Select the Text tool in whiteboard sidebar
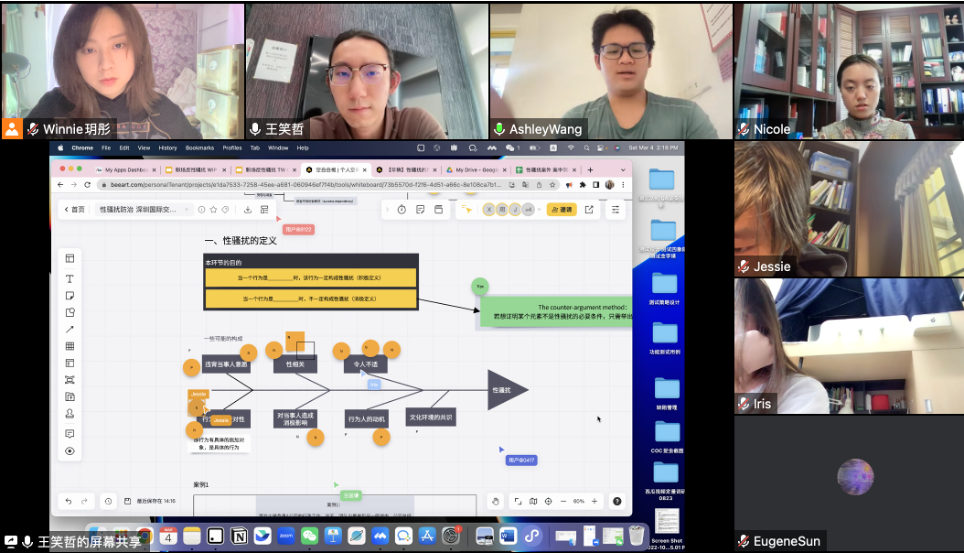Image resolution: width=964 pixels, height=554 pixels. coord(69,279)
